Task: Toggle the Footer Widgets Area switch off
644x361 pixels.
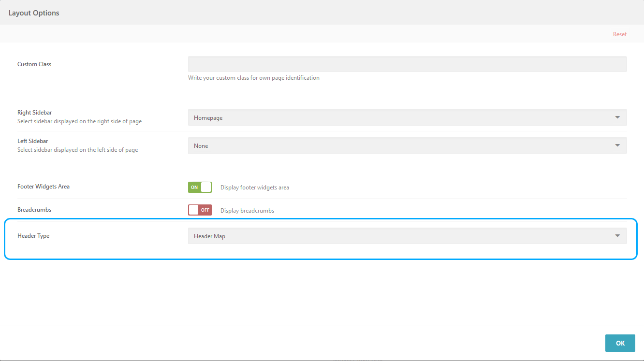Action: pos(200,187)
